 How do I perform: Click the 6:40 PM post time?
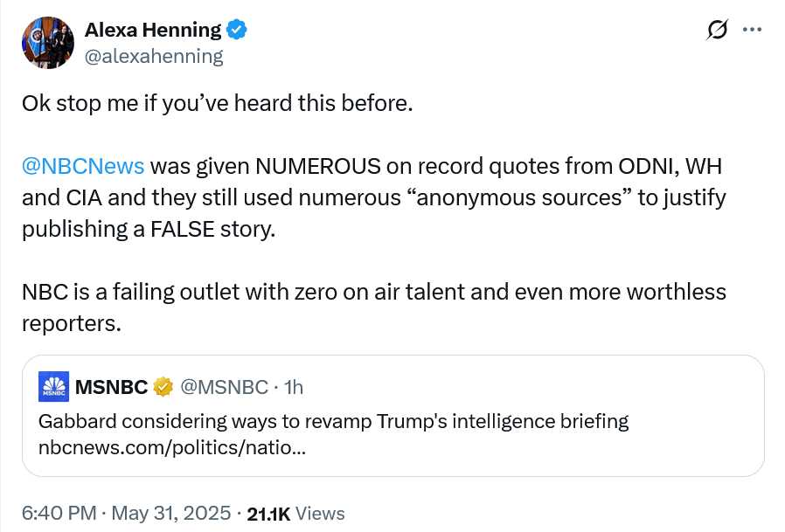pyautogui.click(x=59, y=513)
